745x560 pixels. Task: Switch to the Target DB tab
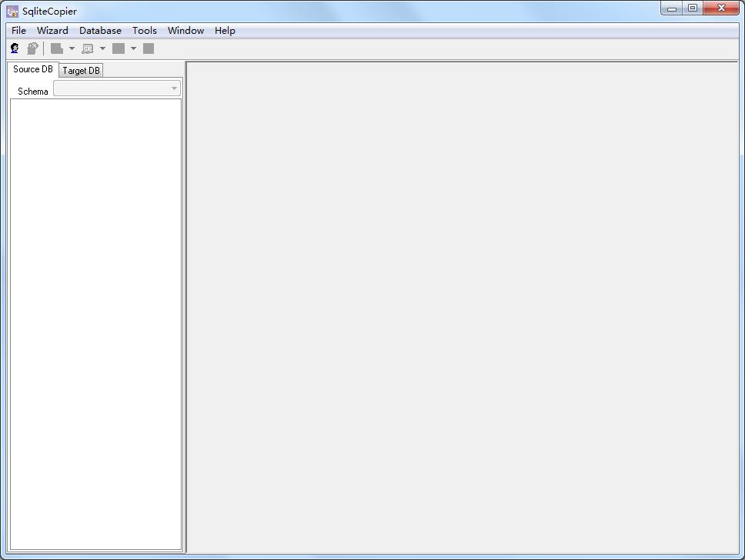pyautogui.click(x=81, y=71)
